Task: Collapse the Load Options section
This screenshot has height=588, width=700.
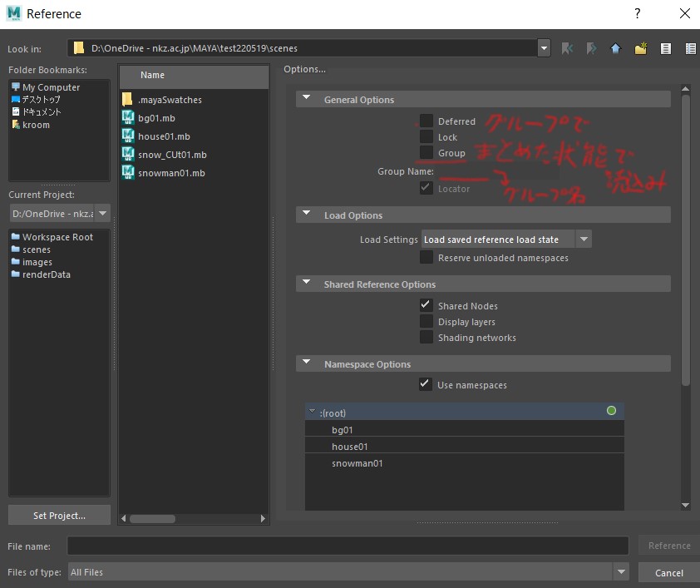Action: pos(306,213)
